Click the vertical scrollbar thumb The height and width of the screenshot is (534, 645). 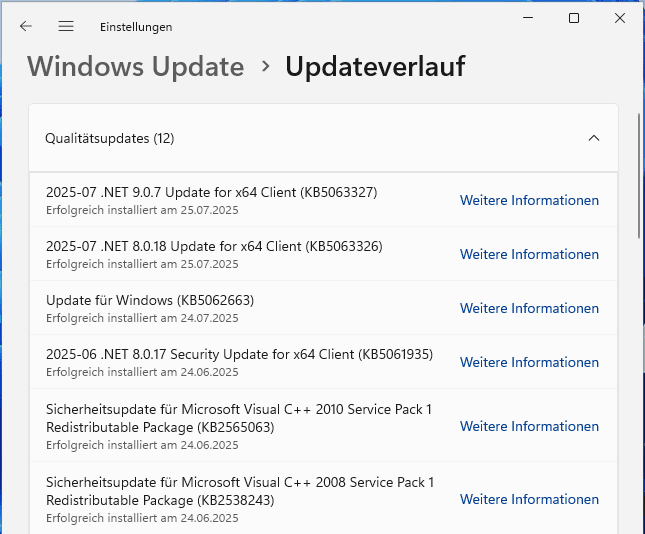click(639, 175)
